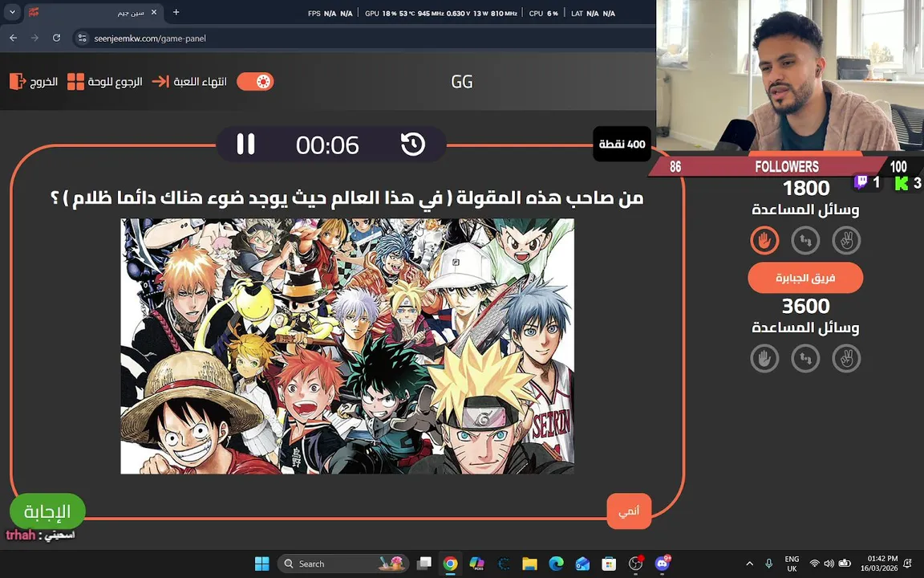Viewport: 924px width, 578px height.
Task: Click the taskbar Search box
Action: point(343,564)
